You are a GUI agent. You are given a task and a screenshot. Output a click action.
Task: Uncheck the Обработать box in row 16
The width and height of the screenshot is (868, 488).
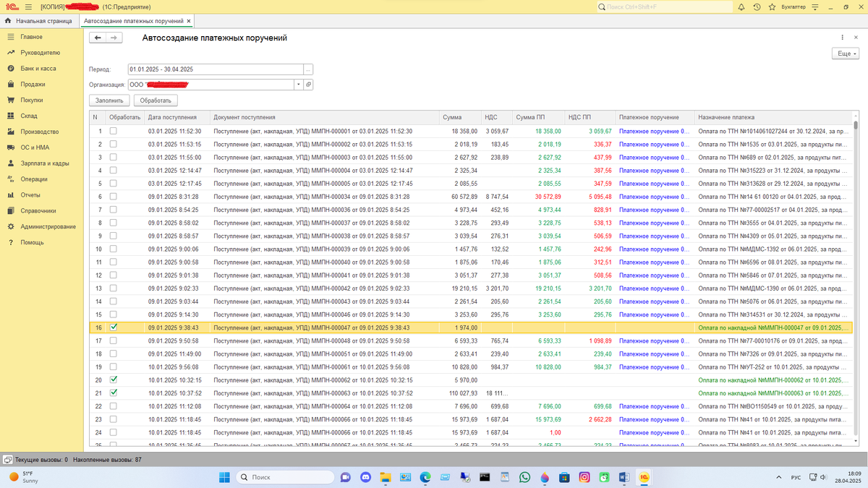113,328
